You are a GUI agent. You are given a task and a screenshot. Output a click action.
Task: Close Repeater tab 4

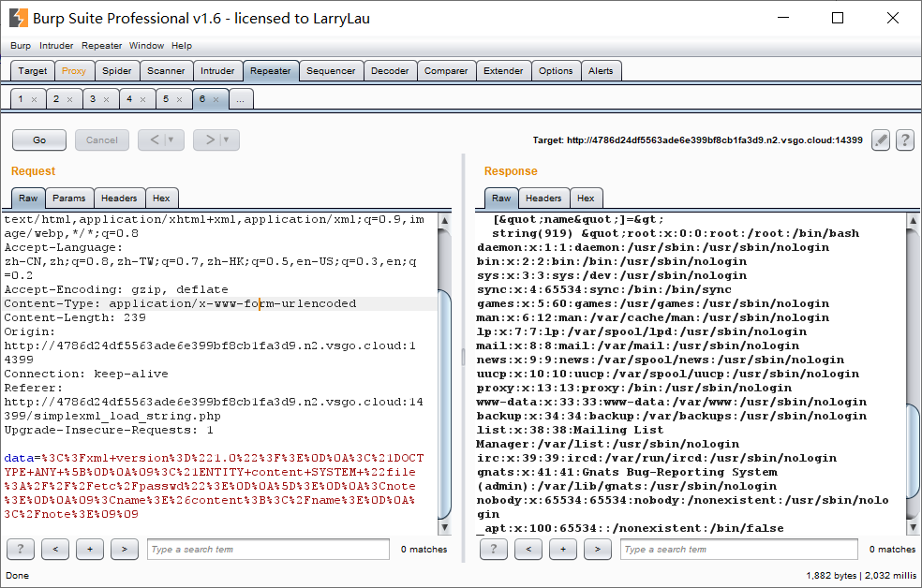(x=142, y=99)
